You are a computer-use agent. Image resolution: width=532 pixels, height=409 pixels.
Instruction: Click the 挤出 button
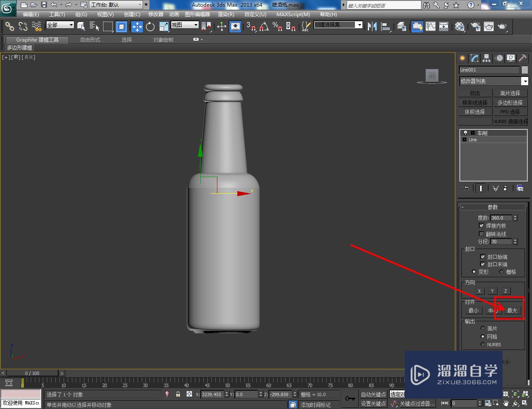click(475, 93)
